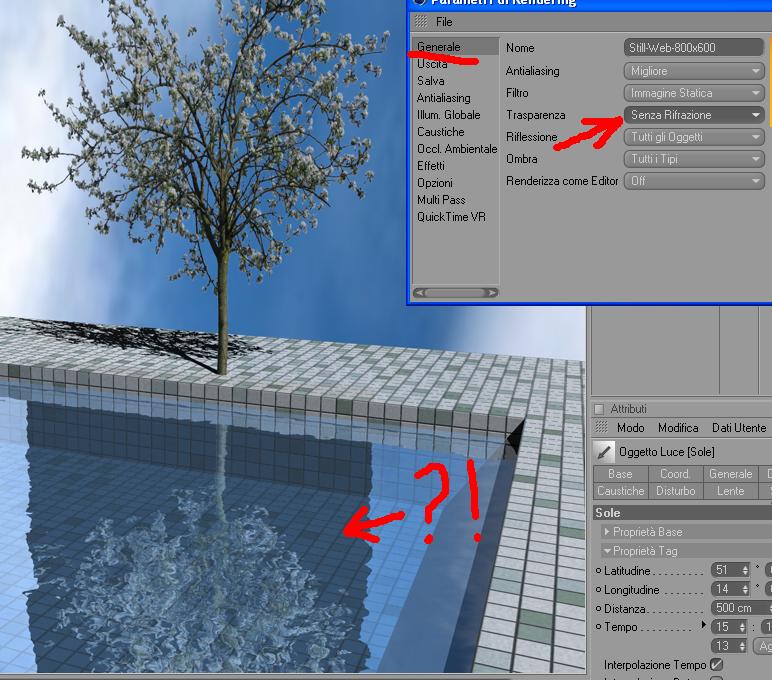Open the Renderizza come Editor dropdown
The width and height of the screenshot is (772, 680).
click(x=694, y=181)
